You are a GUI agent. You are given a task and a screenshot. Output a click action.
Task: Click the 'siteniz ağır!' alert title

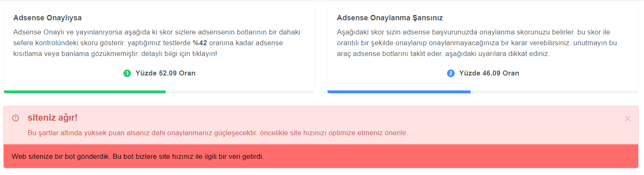52,118
